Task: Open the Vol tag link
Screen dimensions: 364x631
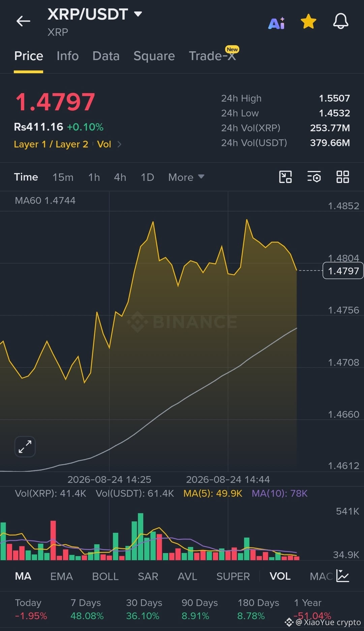Action: coord(104,144)
